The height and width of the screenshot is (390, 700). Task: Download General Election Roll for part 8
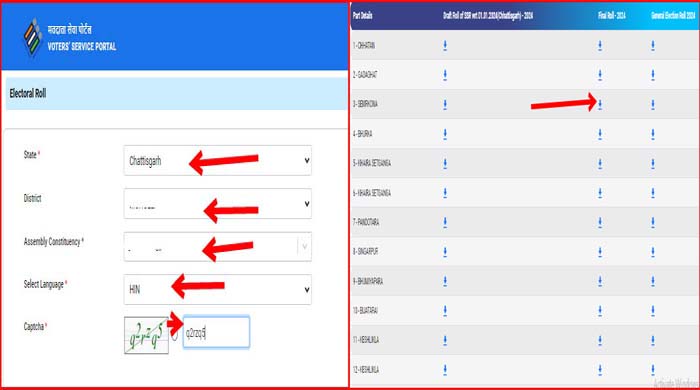653,252
